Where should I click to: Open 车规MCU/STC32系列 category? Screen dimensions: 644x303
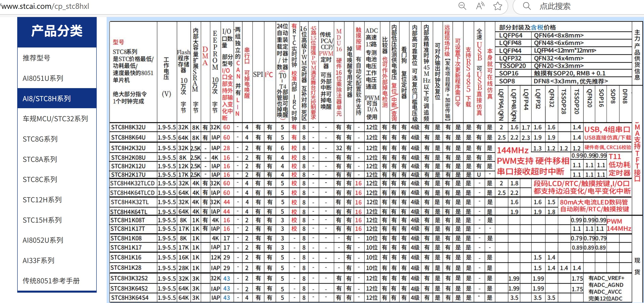55,119
